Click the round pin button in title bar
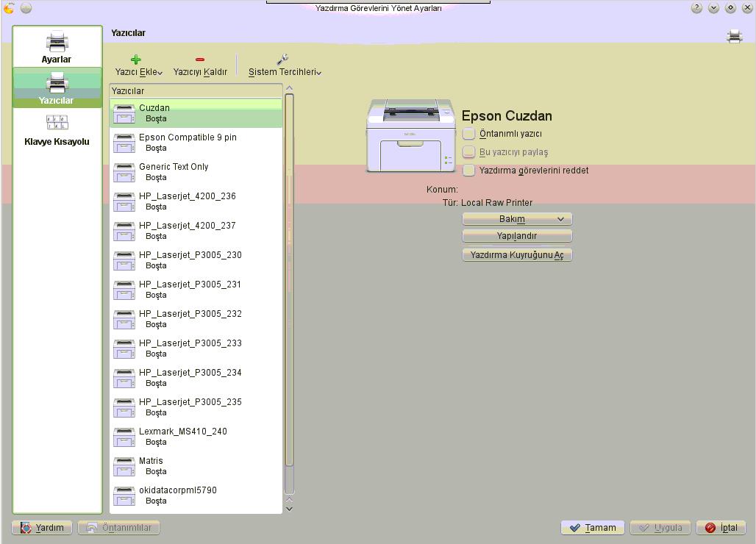756x544 pixels. [26, 7]
